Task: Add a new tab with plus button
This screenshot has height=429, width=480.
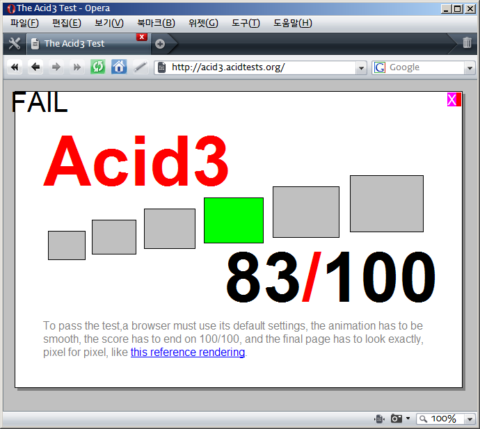Action: 160,44
